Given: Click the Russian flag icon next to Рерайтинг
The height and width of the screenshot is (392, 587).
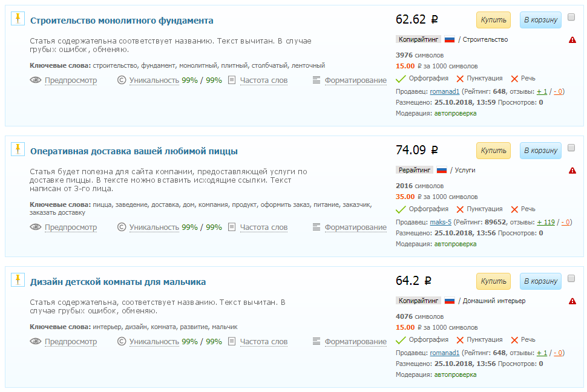Looking at the screenshot, I should pos(442,170).
